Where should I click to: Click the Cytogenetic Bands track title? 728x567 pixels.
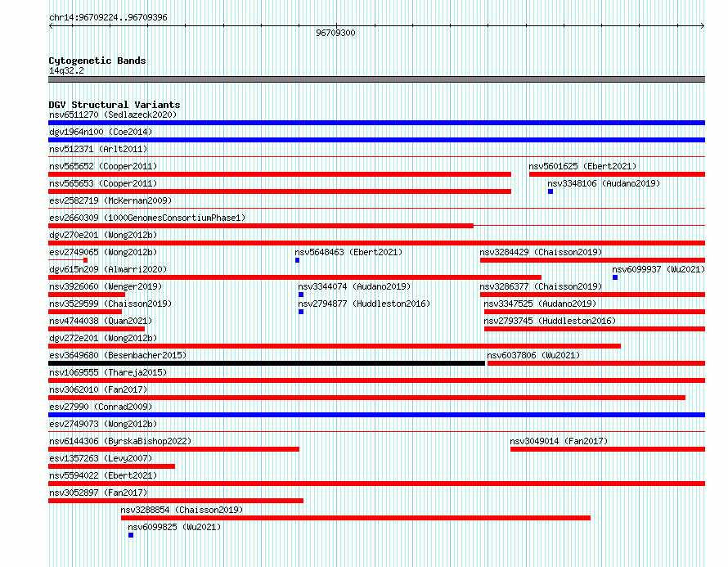97,61
